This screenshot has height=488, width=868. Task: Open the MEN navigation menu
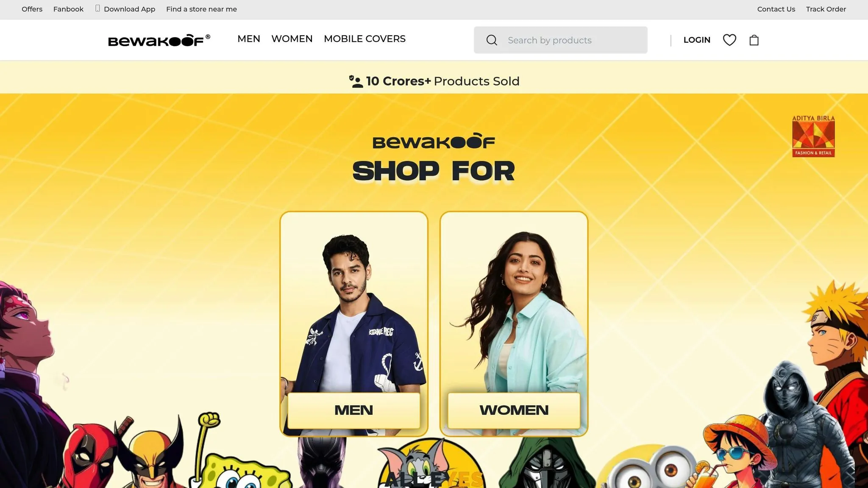point(249,39)
